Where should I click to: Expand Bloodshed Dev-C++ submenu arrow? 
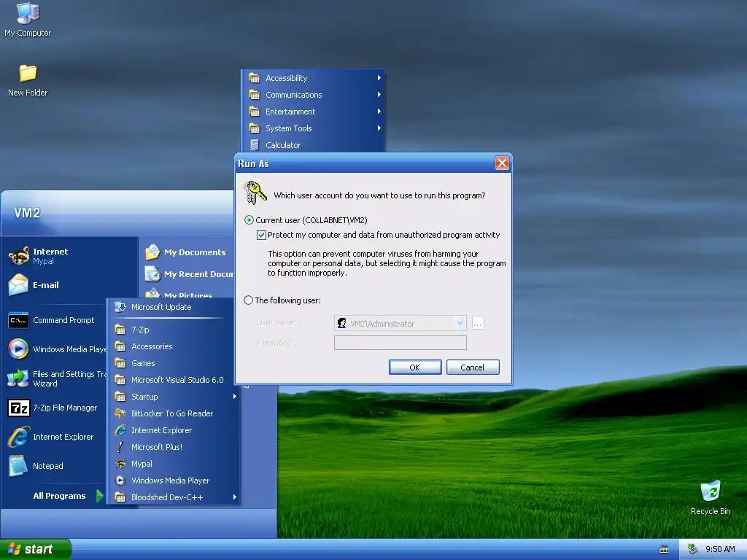(234, 497)
